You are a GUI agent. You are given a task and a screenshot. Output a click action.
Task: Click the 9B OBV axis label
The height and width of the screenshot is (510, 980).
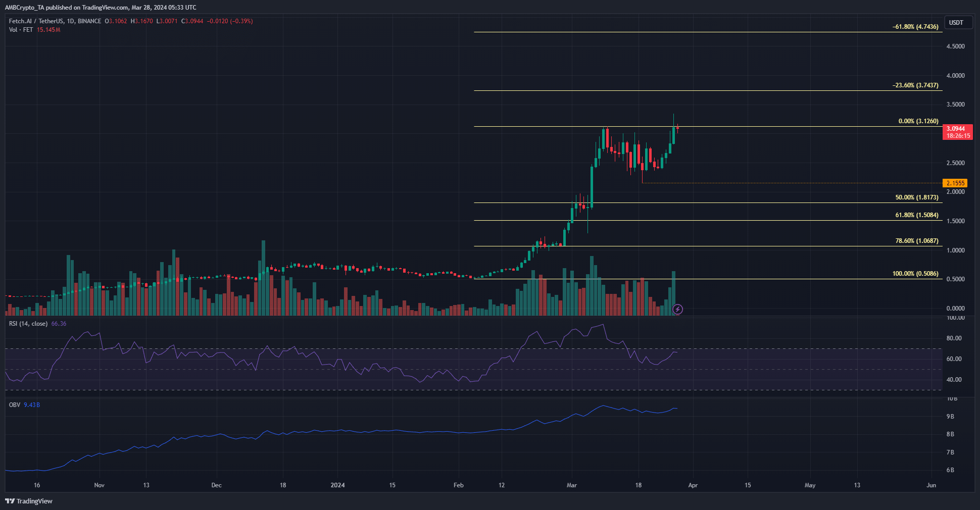pos(950,417)
